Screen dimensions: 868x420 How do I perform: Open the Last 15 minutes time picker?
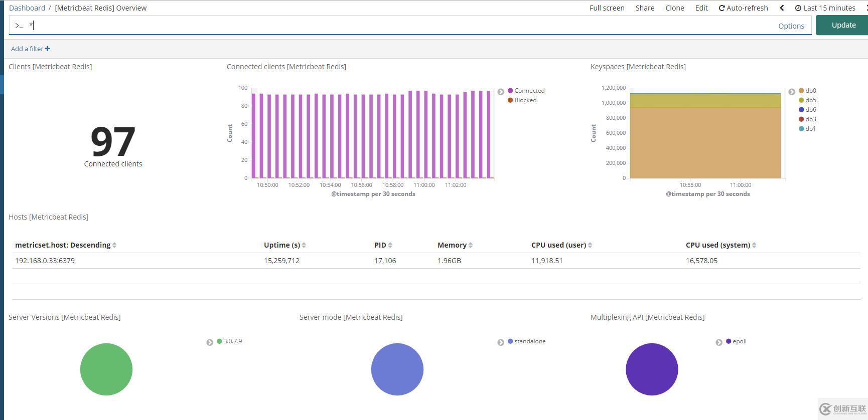[x=825, y=8]
